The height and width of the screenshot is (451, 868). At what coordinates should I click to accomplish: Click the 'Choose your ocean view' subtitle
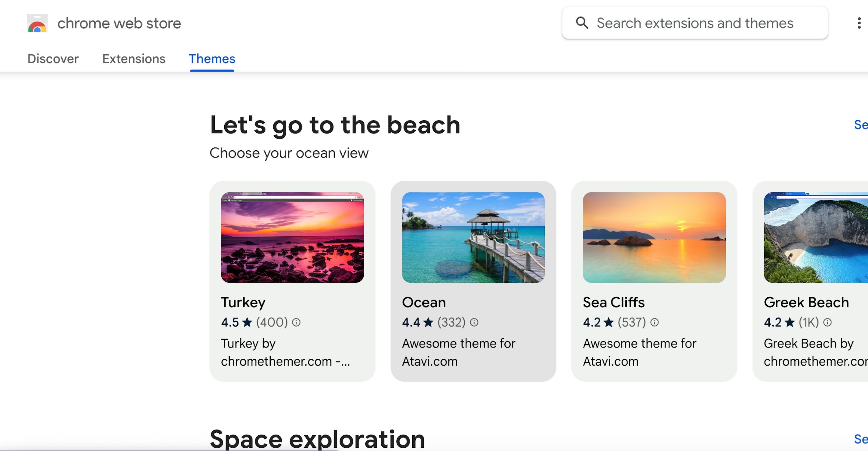pyautogui.click(x=289, y=153)
